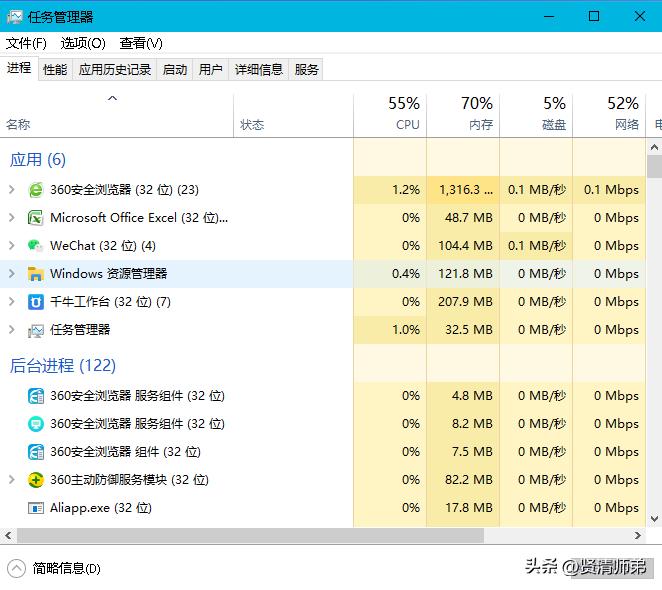Click the 360 Safe Browser app icon
Viewport: 662px width, 590px height.
[x=36, y=190]
